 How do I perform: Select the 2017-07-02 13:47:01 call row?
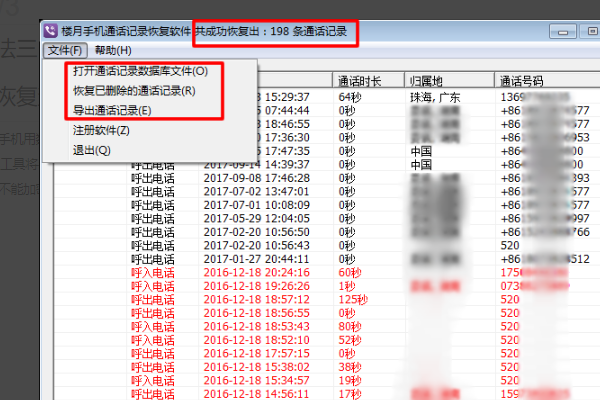[x=327, y=192]
